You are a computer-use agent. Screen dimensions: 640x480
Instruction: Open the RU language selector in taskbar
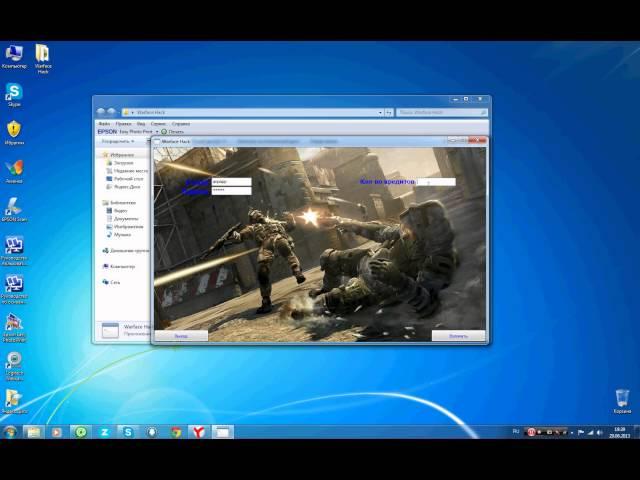[516, 431]
